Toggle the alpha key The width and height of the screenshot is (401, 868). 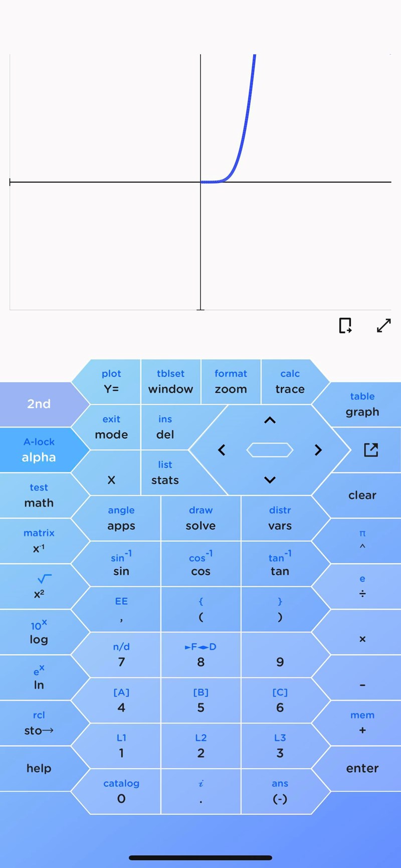39,450
